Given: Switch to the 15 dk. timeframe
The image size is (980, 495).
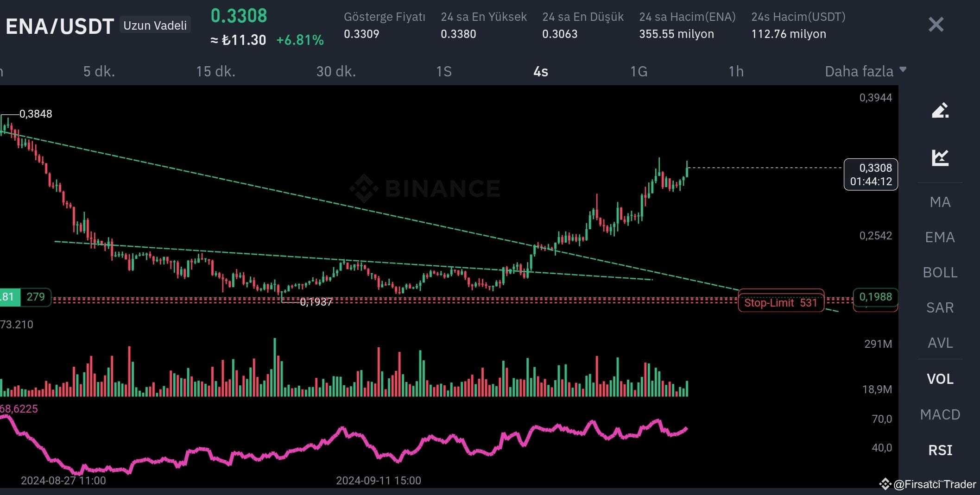Looking at the screenshot, I should tap(215, 71).
